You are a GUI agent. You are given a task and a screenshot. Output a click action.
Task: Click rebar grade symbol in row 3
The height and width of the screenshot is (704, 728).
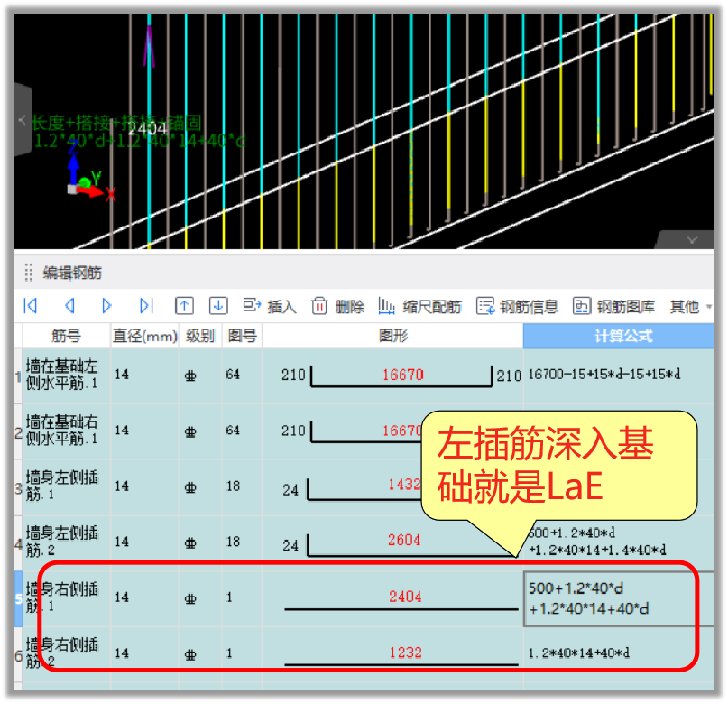pos(190,487)
